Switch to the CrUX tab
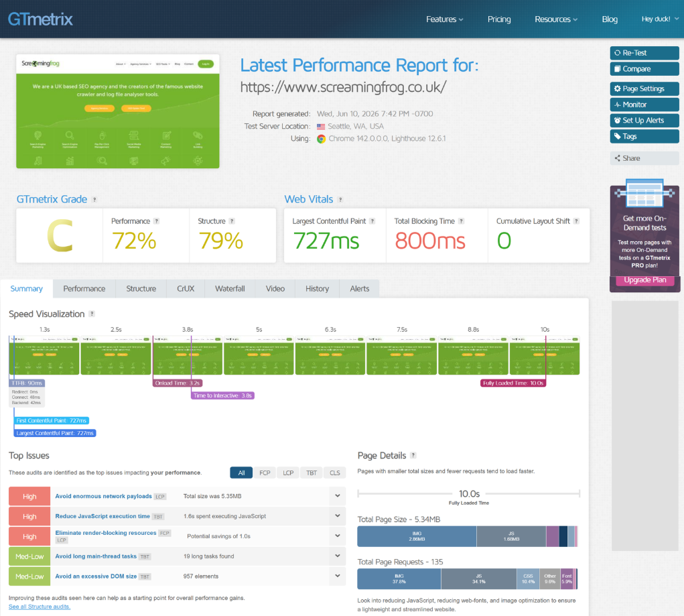This screenshot has width=684, height=616. 186,289
